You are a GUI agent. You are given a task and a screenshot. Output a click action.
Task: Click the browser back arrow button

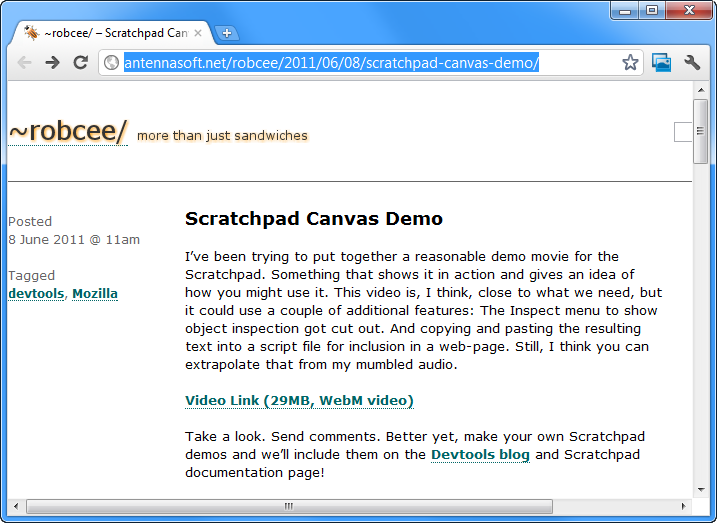pyautogui.click(x=25, y=63)
